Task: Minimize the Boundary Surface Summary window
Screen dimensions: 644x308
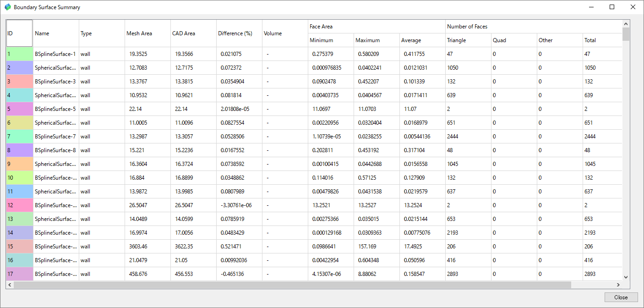Action: click(591, 7)
